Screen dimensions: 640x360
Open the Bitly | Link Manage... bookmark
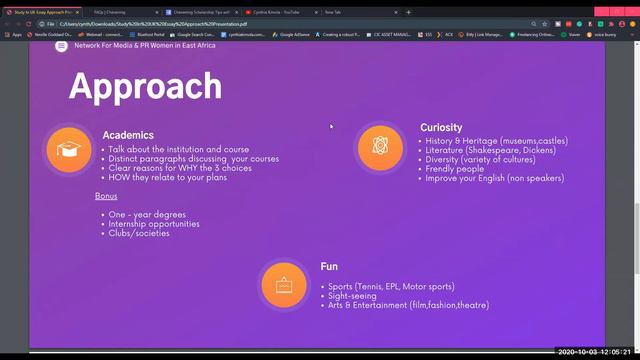point(481,35)
